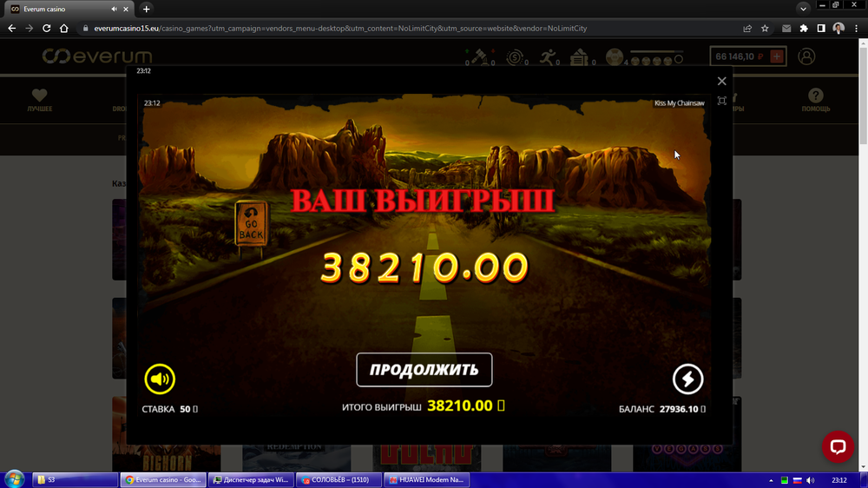The image size is (868, 488).
Task: Click the share page icon in address bar
Action: 747,29
